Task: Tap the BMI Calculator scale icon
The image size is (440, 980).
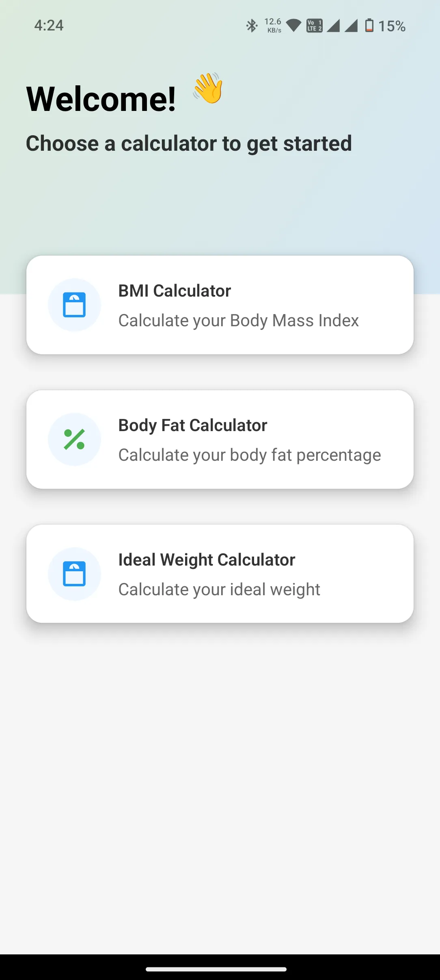Action: click(74, 305)
